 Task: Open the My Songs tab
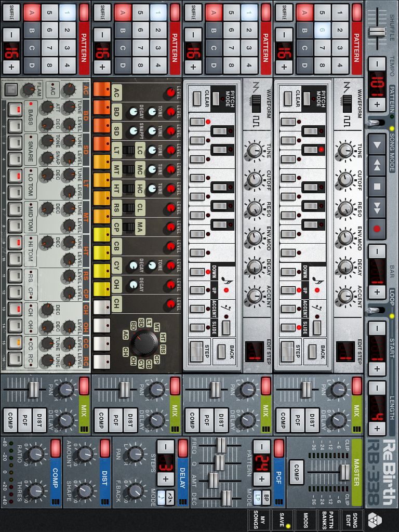click(x=255, y=520)
